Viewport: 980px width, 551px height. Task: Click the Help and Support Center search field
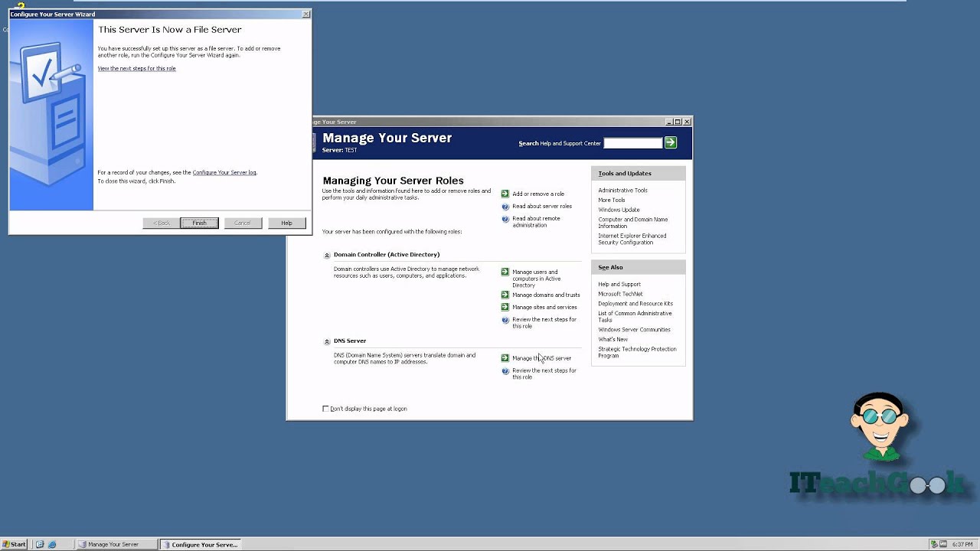[x=632, y=143]
